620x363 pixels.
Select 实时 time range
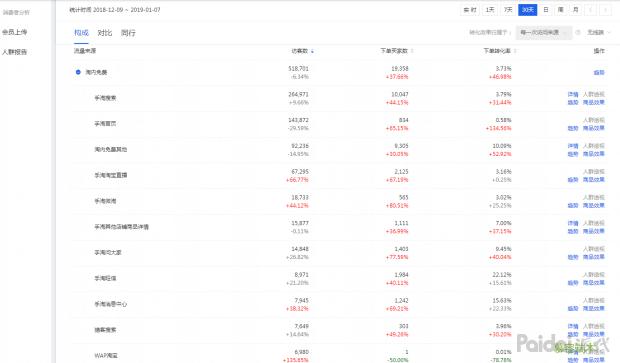coord(470,10)
